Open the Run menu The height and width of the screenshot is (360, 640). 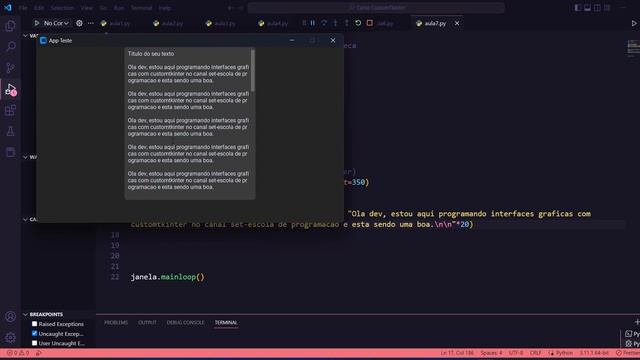coord(119,8)
